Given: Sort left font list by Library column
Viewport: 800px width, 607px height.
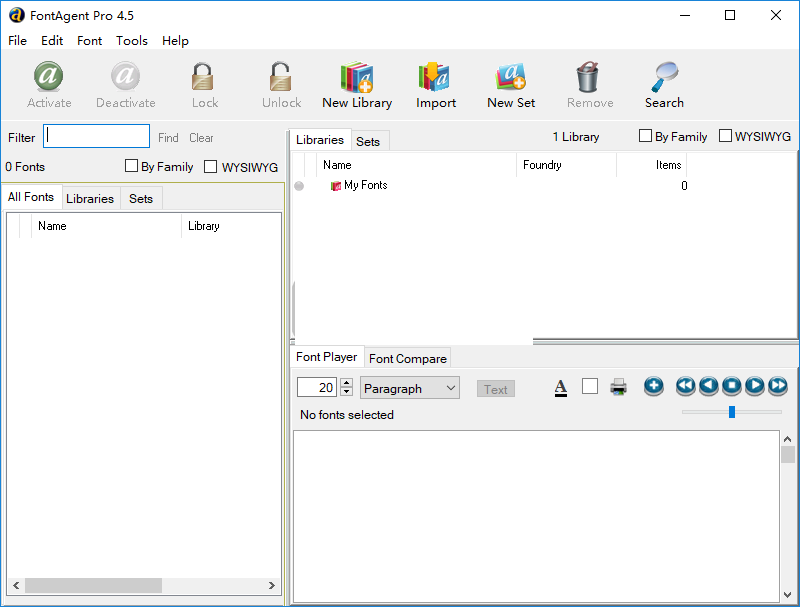Looking at the screenshot, I should pos(231,226).
